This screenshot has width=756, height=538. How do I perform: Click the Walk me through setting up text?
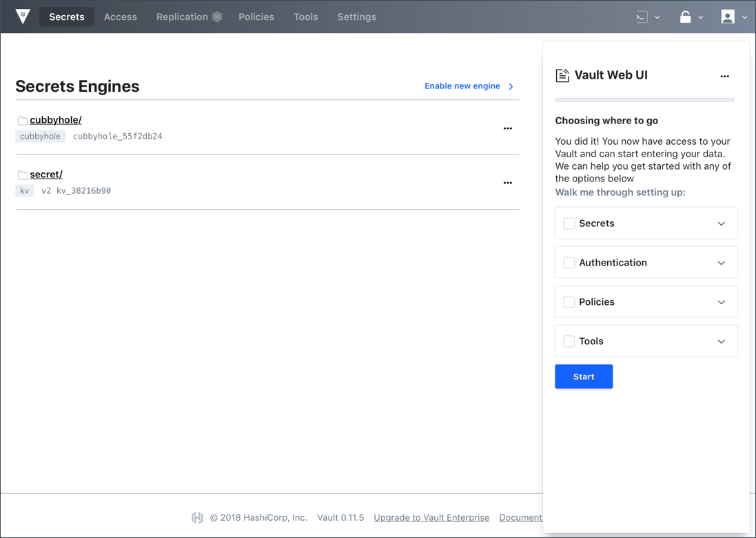tap(620, 192)
